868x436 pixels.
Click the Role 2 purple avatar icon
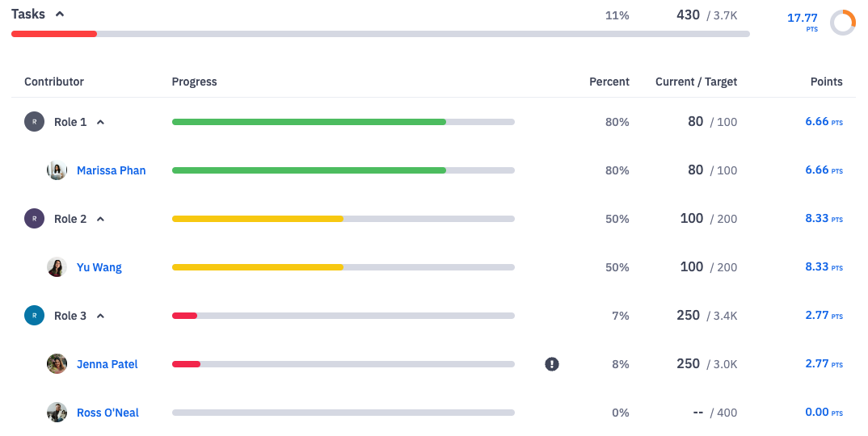34,219
